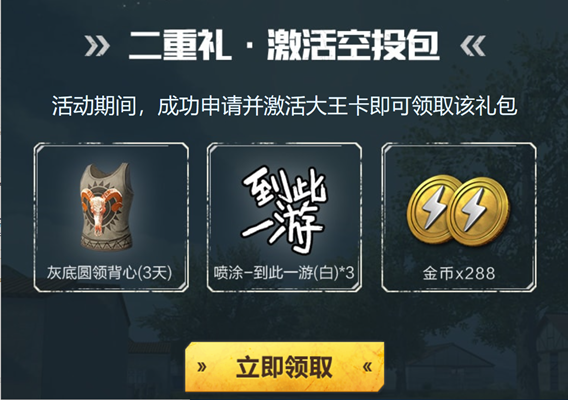568x400 pixels.
Task: Click the right double chevron beside title
Action: [472, 46]
